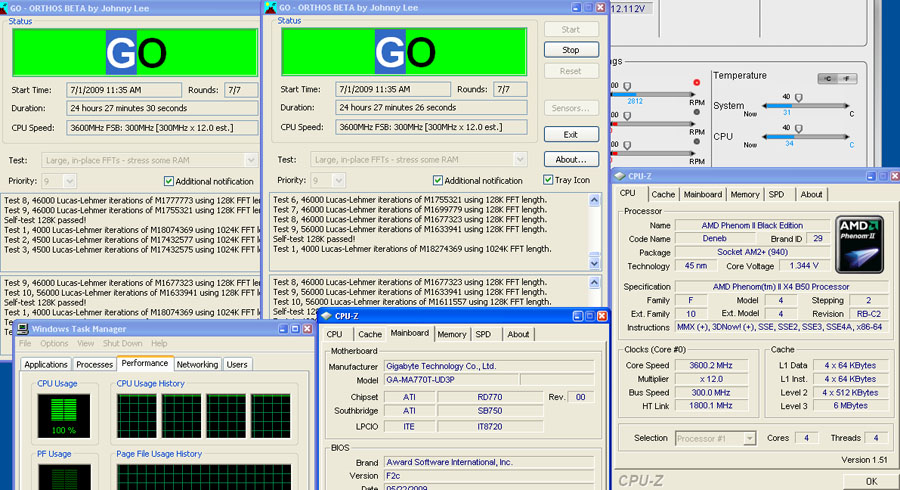Click the large green GO status banner in right ORTHOS
The height and width of the screenshot is (490, 900).
click(x=406, y=52)
